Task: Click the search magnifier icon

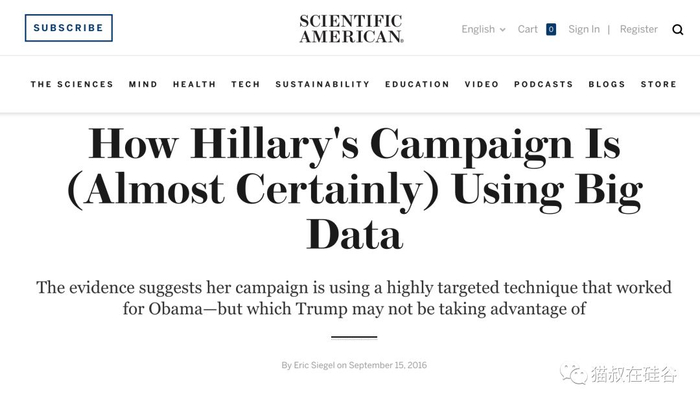Action: [x=678, y=29]
